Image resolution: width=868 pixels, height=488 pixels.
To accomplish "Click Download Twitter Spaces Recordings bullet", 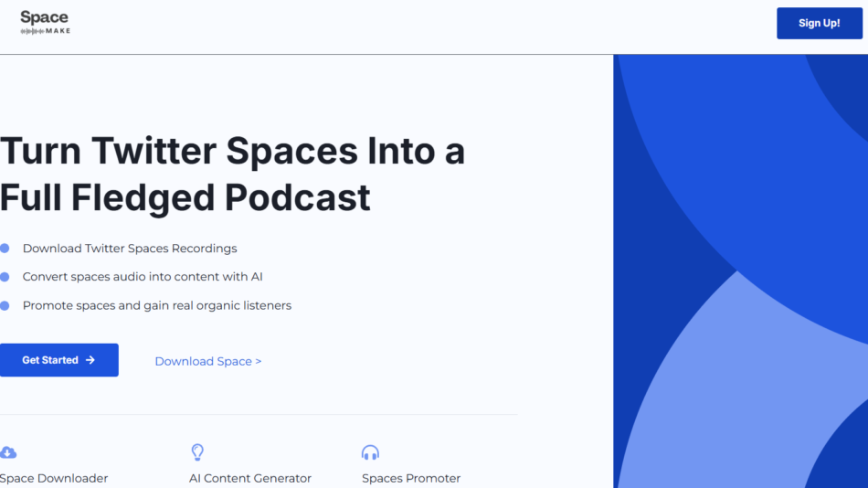I will coord(130,249).
